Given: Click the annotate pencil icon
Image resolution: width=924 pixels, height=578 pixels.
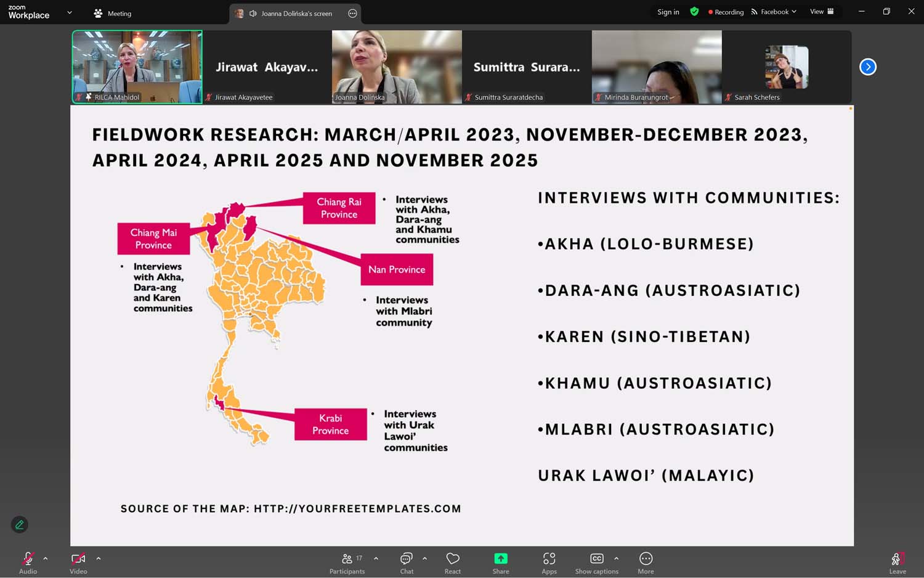Looking at the screenshot, I should [20, 524].
